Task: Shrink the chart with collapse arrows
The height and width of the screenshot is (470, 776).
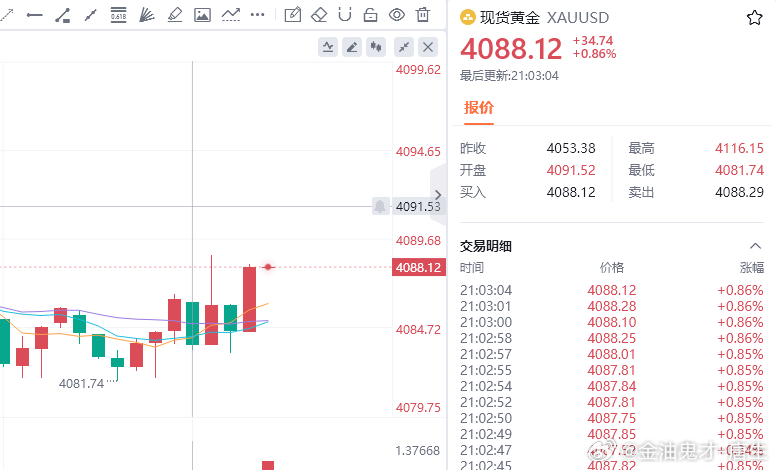Action: (404, 47)
